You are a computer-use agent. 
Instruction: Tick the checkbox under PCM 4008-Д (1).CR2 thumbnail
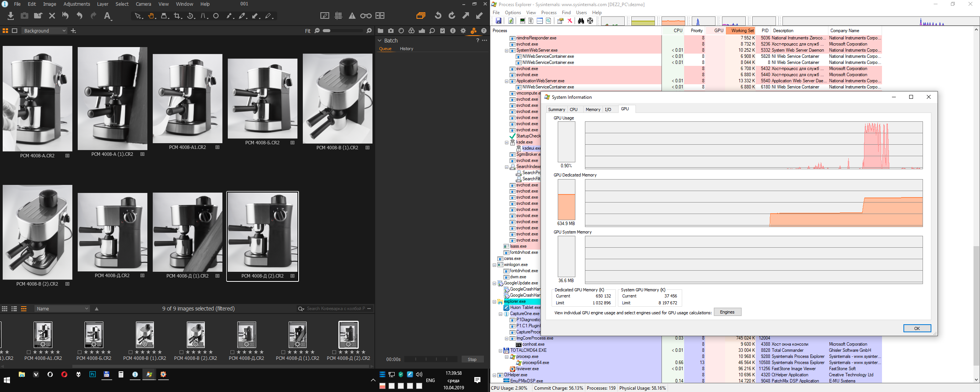[283, 352]
